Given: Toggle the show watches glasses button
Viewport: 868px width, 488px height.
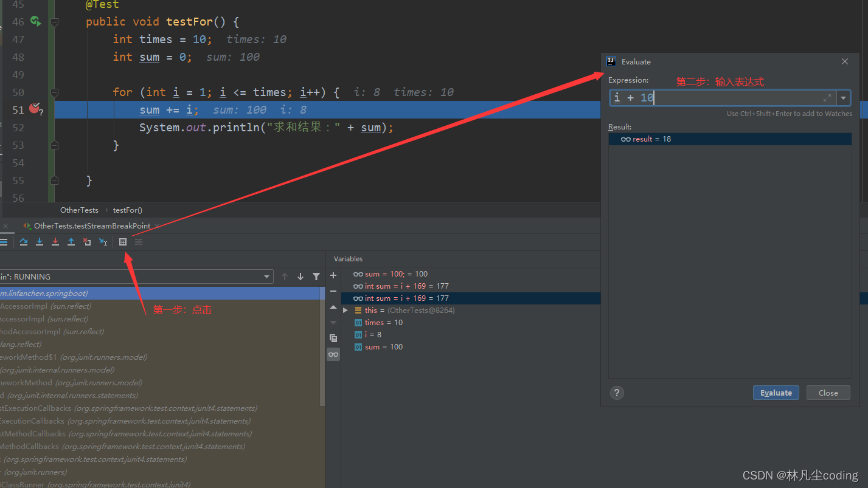Looking at the screenshot, I should (x=333, y=354).
